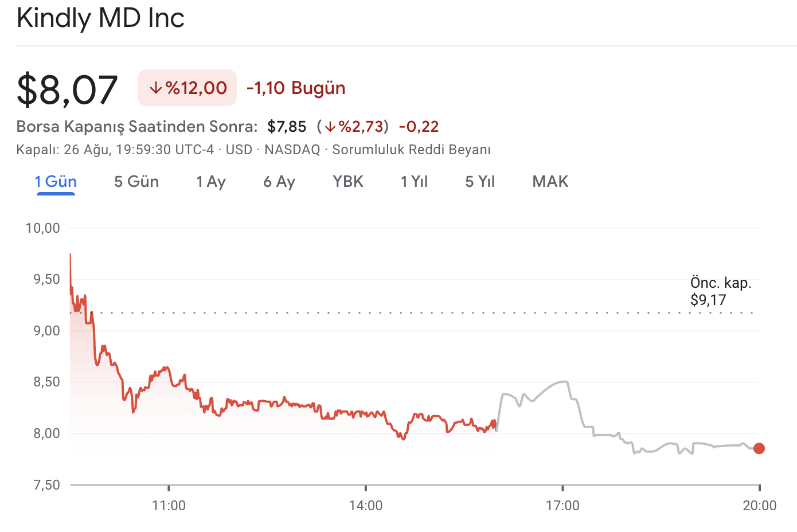Image resolution: width=797 pixels, height=532 pixels.
Task: Open the Sorumluluk Reddi Beyanı link
Action: pos(411,150)
